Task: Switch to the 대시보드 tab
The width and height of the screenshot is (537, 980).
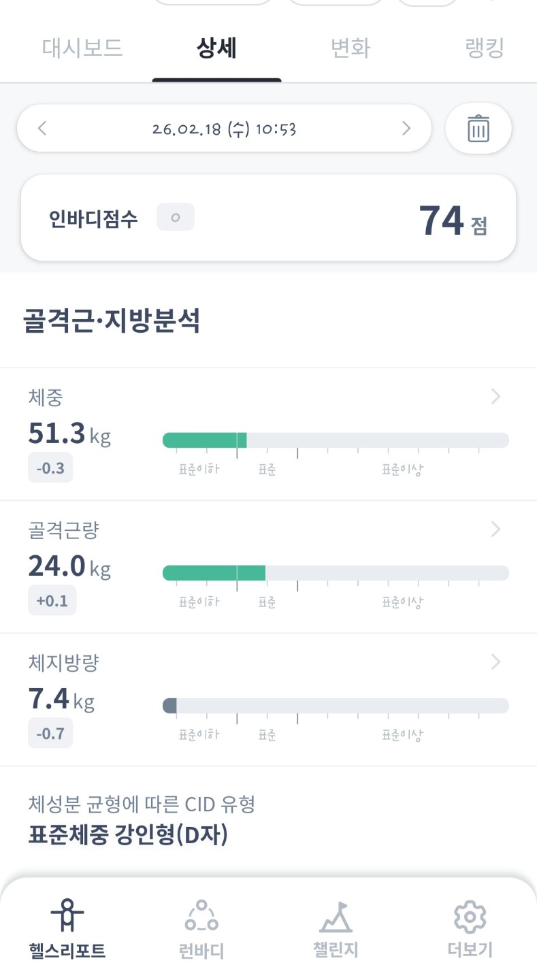Action: click(82, 49)
